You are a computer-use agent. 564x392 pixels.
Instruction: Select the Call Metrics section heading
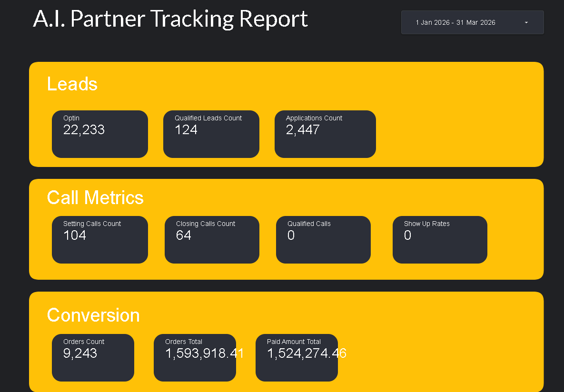tap(95, 197)
